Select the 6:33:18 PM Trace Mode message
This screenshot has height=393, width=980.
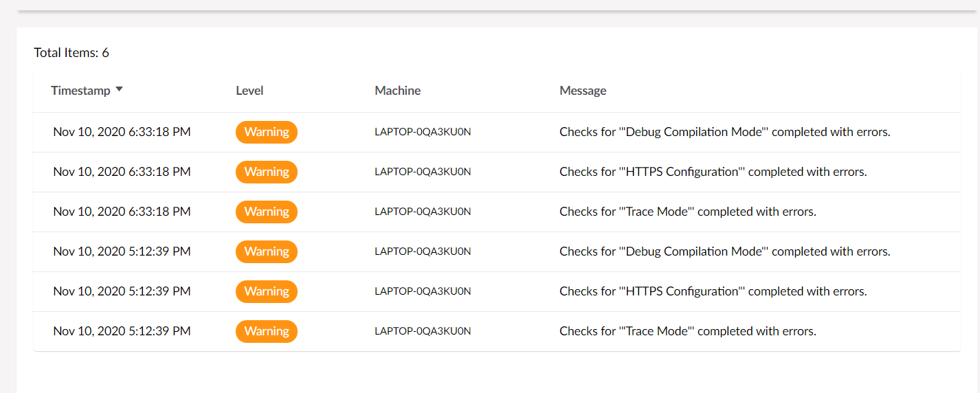point(687,212)
